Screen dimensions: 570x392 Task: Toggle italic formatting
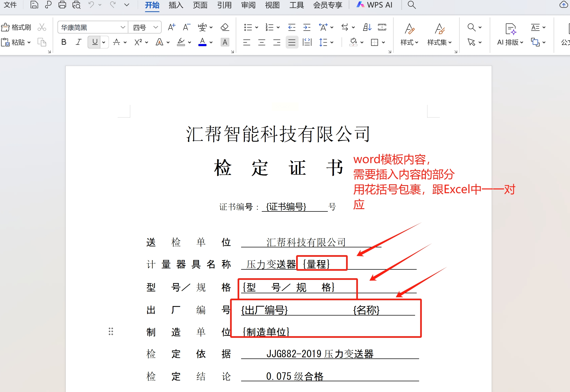(78, 42)
